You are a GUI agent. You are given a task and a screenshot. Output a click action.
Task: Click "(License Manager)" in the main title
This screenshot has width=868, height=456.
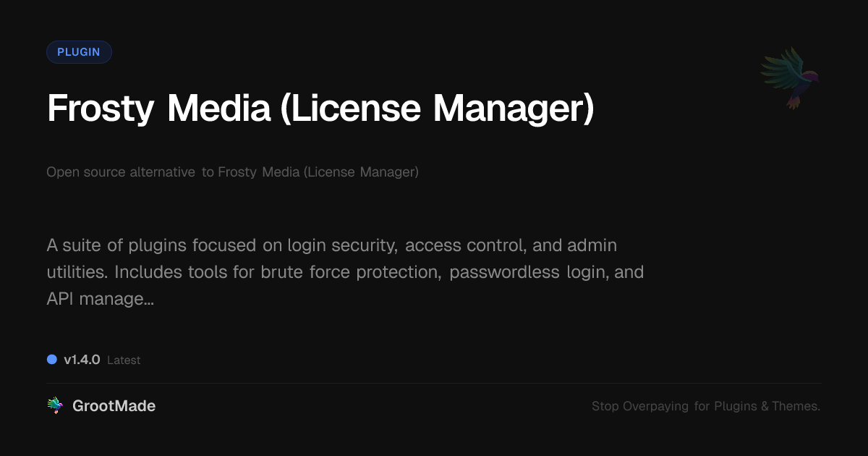[437, 109]
